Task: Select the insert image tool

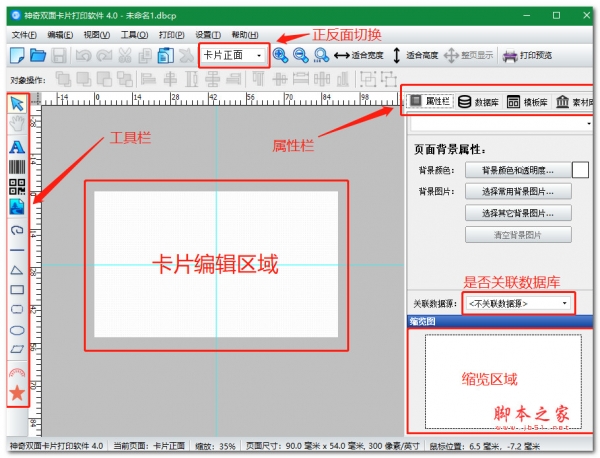Action: point(17,207)
